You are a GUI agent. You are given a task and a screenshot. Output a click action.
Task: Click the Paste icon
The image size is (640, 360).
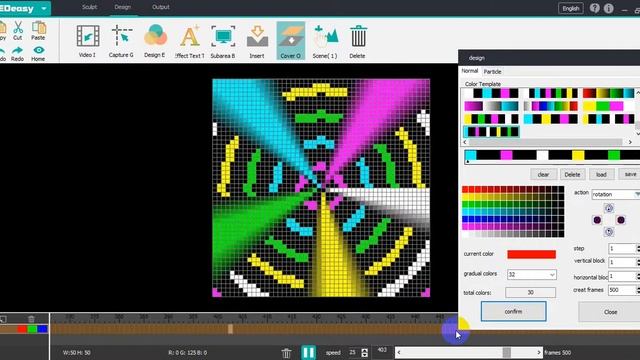pos(38,31)
